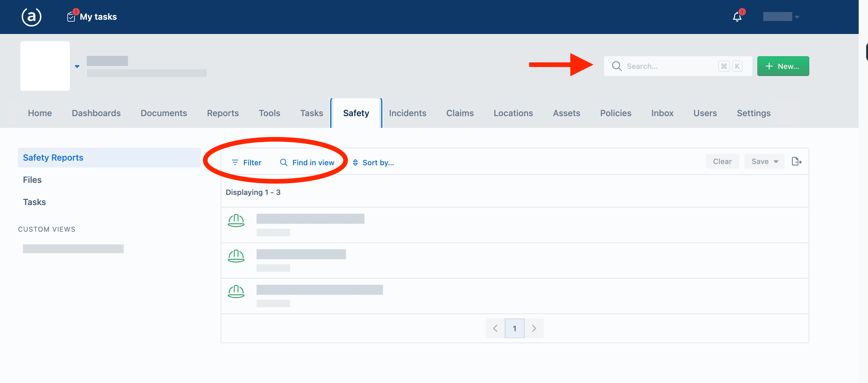
Task: Select the Safety tab
Action: coord(356,113)
